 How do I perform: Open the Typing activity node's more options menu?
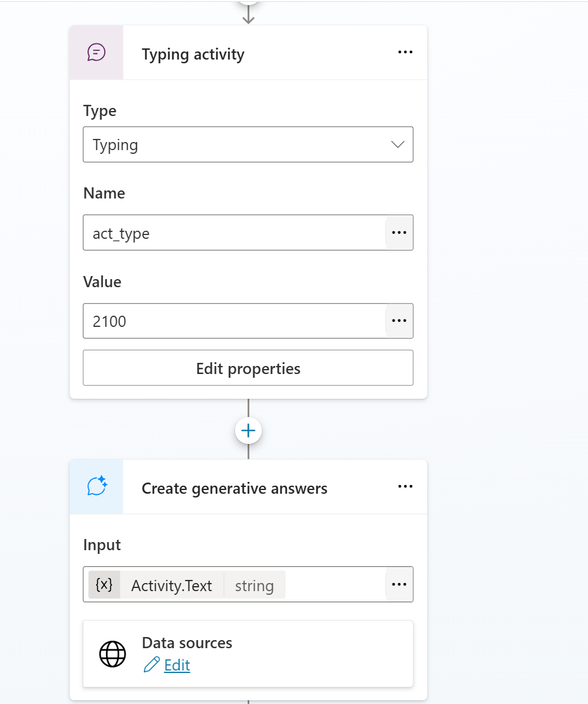click(x=405, y=53)
